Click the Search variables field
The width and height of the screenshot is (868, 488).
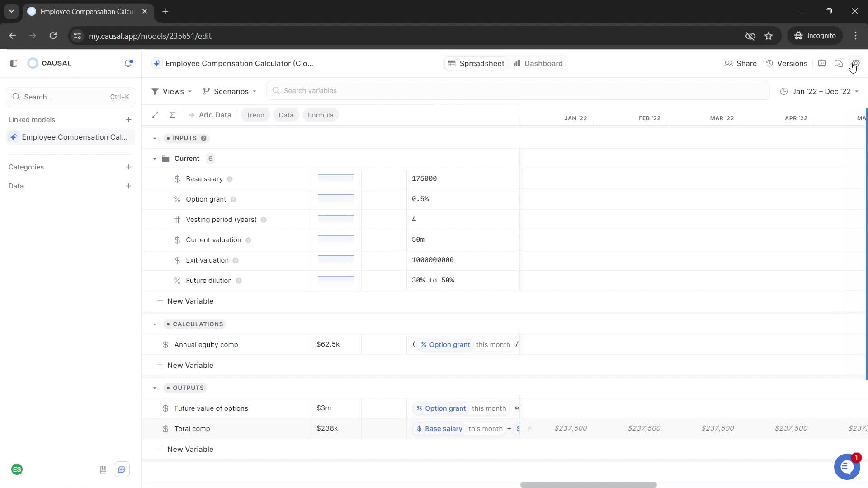point(518,91)
